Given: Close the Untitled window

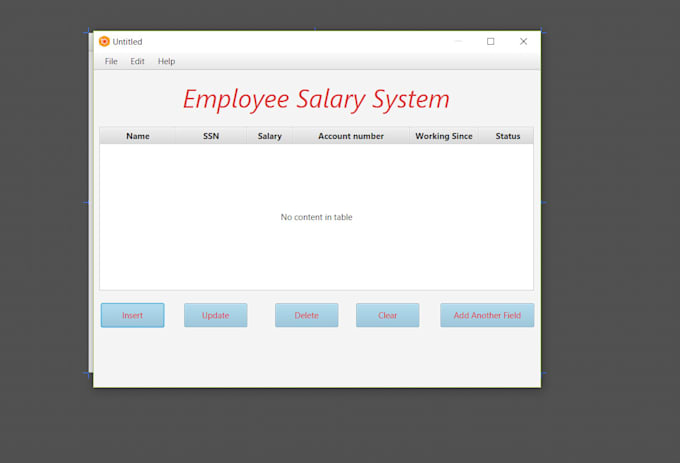Looking at the screenshot, I should pyautogui.click(x=523, y=41).
